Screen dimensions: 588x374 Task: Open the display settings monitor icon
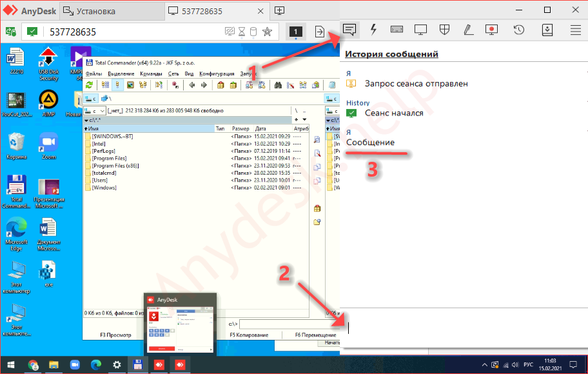[420, 30]
